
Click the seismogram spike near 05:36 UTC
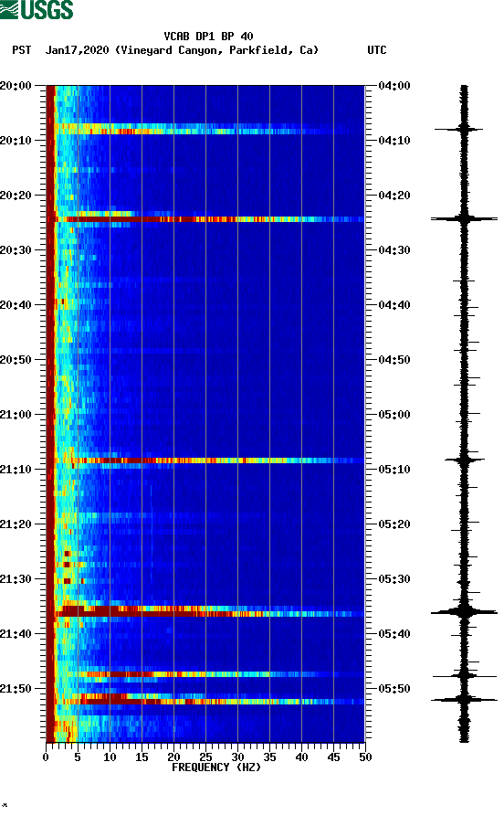pyautogui.click(x=464, y=612)
